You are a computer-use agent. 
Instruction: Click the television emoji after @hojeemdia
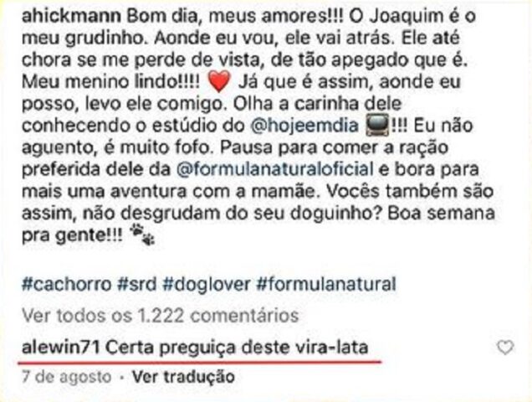point(377,126)
